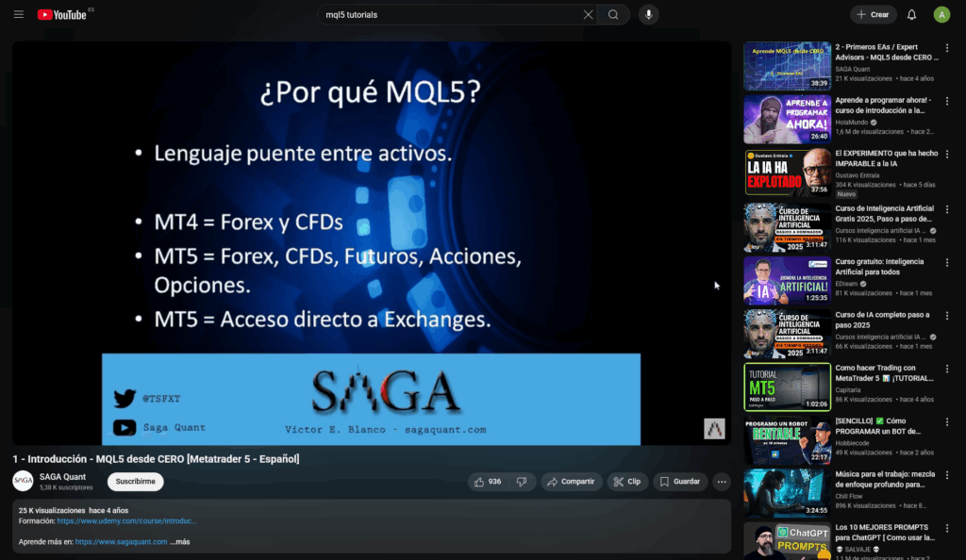This screenshot has height=560, width=966.
Task: Subscribe to SAGA Quant channel
Action: point(135,482)
